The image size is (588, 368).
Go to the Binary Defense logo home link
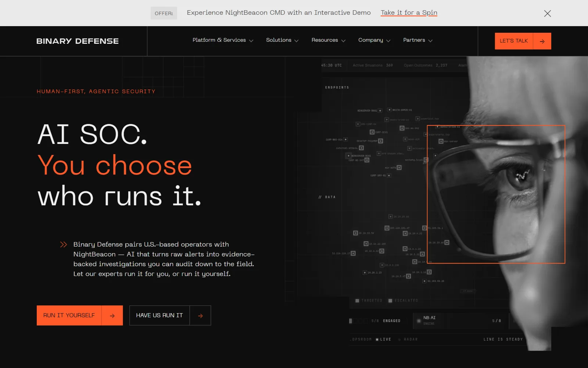78,41
